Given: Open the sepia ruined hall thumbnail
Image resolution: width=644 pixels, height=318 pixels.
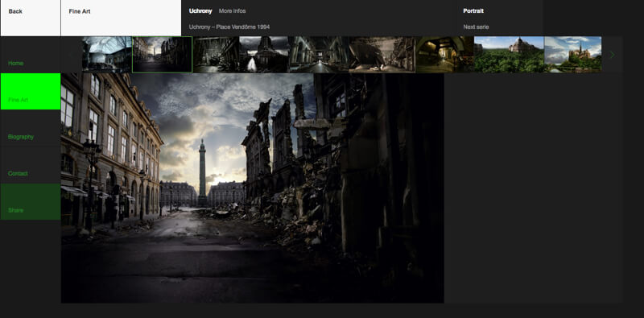Looking at the screenshot, I should click(382, 55).
